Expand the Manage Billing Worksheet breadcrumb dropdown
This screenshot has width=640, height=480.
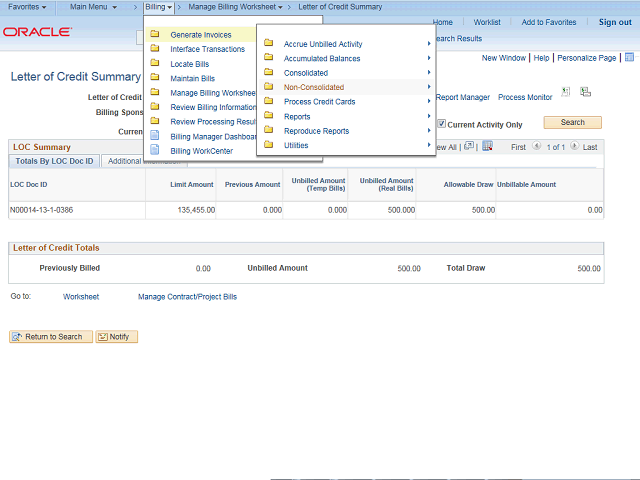[236, 7]
